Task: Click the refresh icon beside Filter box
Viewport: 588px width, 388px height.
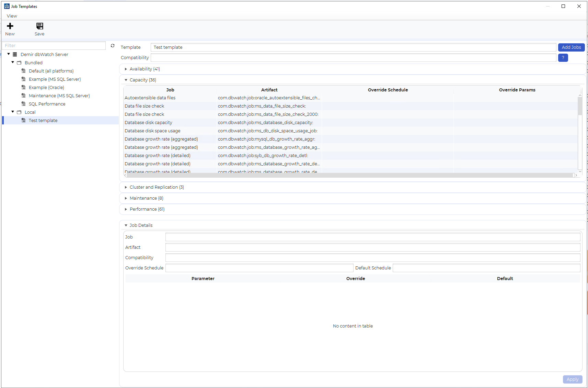Action: (x=113, y=46)
